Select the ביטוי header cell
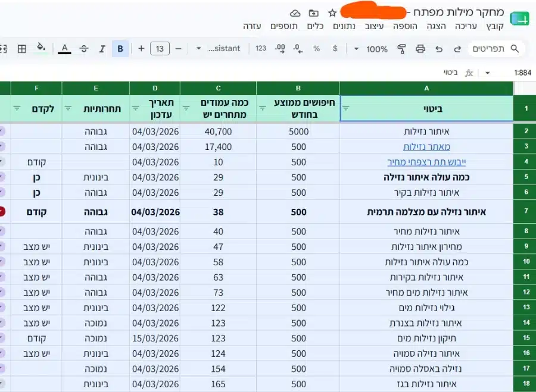Image resolution: width=536 pixels, height=392 pixels. (426, 109)
